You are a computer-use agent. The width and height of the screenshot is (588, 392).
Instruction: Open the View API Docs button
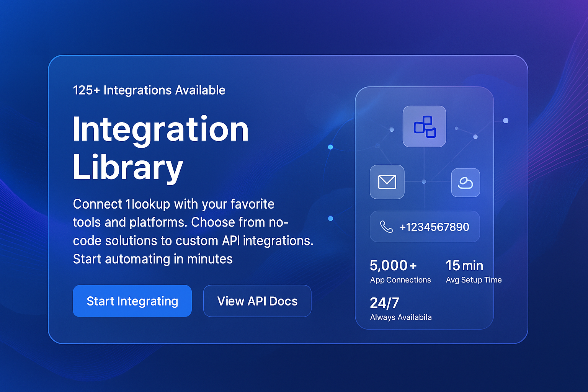click(x=257, y=301)
